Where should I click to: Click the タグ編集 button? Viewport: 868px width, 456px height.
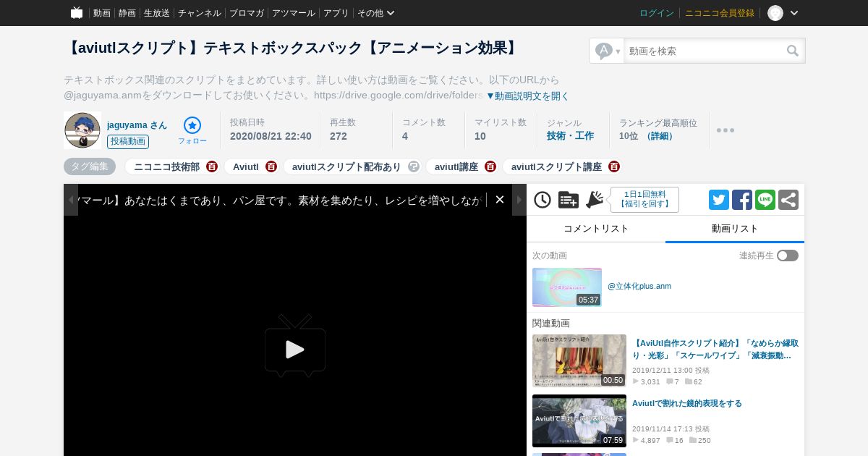(90, 166)
